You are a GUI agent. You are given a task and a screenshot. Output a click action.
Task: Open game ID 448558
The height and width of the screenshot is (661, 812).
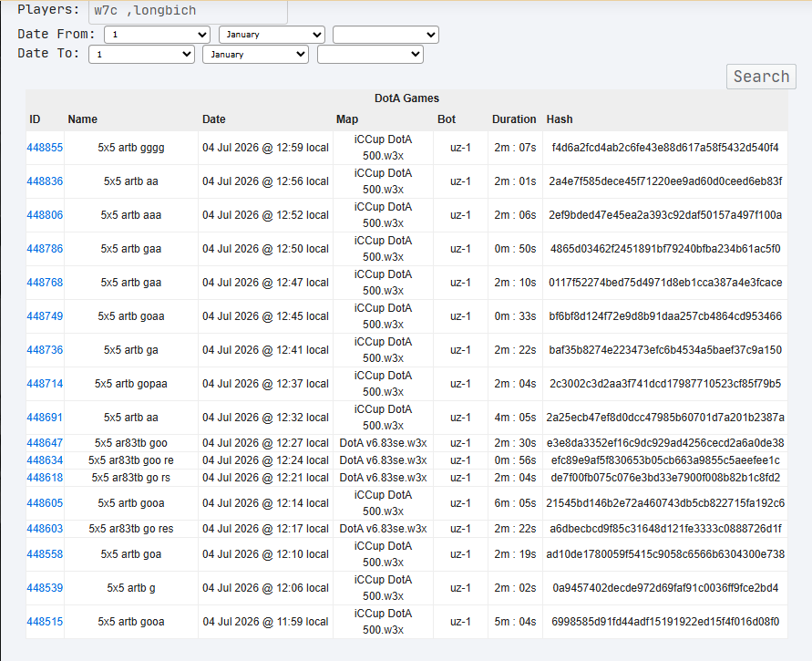45,554
